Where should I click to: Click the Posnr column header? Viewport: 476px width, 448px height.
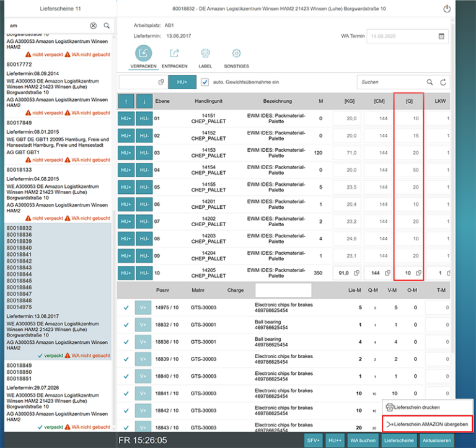point(162,290)
